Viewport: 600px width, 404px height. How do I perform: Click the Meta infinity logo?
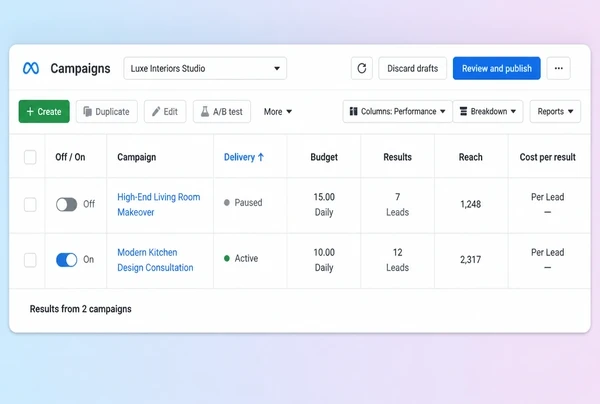[x=31, y=68]
